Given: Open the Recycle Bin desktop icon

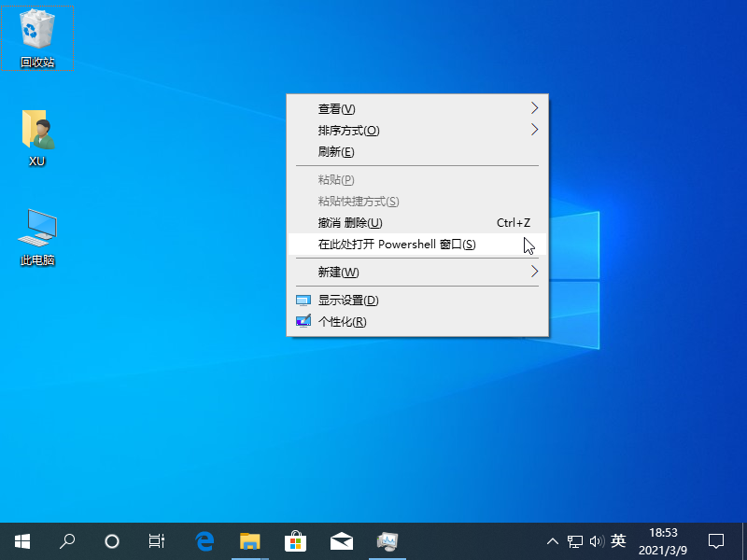Looking at the screenshot, I should coord(37,34).
